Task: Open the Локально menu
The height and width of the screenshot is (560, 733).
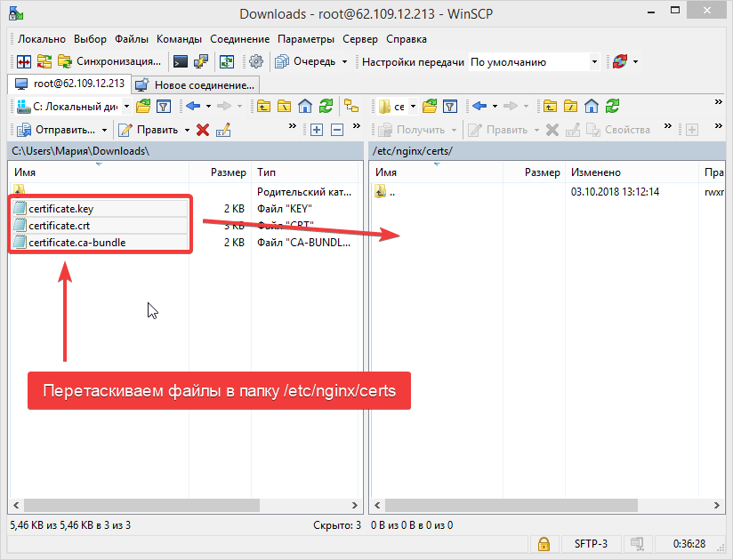Action: 42,39
